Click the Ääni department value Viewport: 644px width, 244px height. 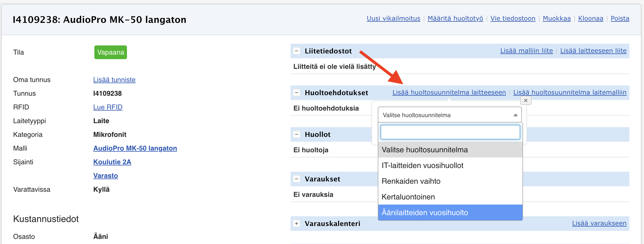click(101, 237)
